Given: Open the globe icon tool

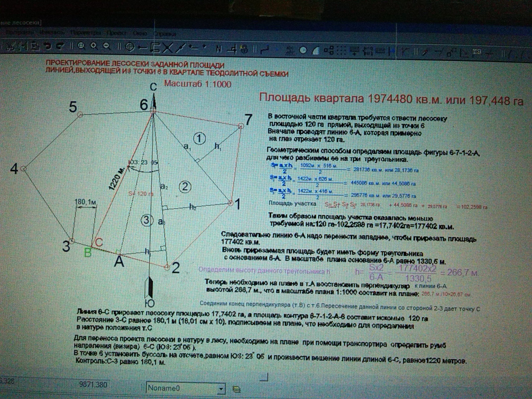Looking at the screenshot, I should (244, 49).
